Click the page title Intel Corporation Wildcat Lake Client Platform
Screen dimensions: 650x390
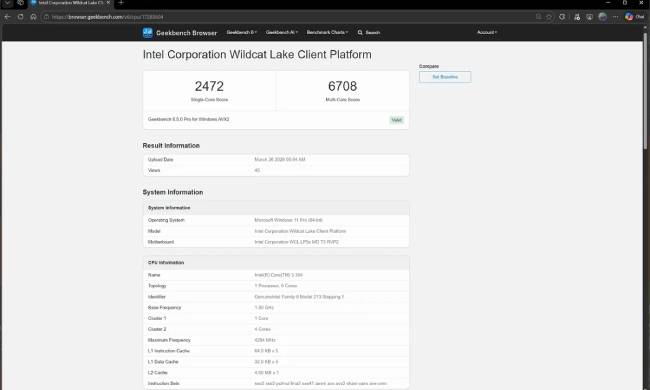257,55
